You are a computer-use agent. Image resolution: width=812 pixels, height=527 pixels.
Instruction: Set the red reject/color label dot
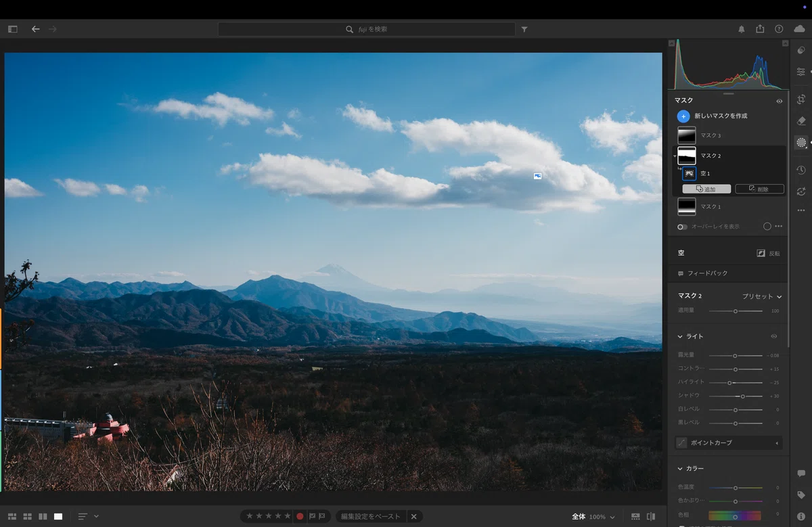[x=300, y=516]
